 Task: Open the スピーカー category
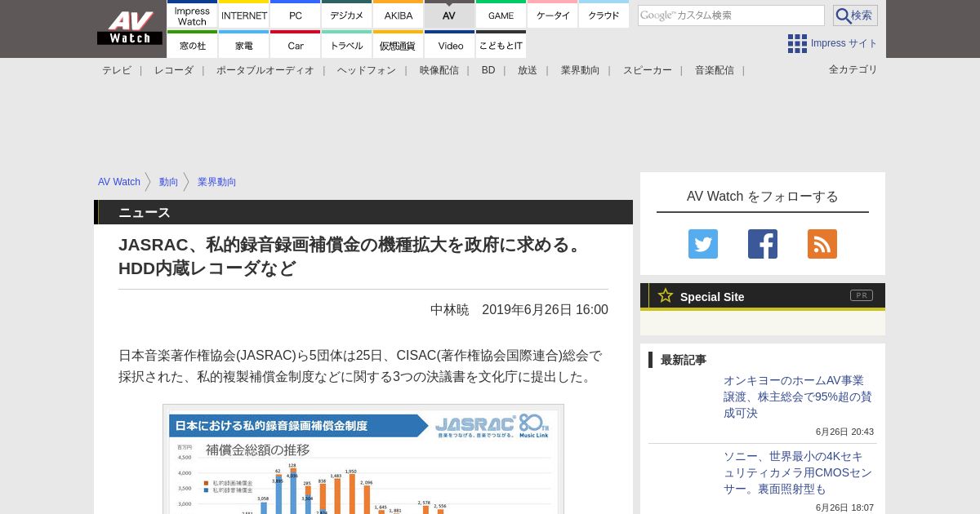point(648,70)
